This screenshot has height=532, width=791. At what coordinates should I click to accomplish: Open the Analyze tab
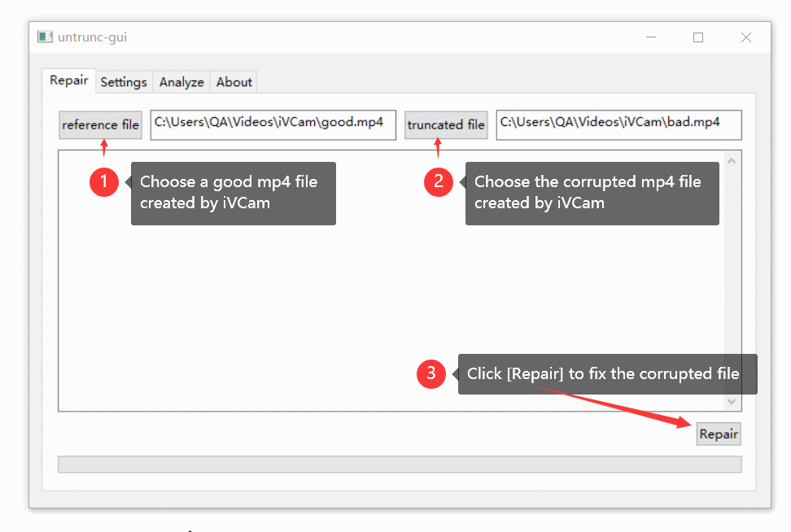181,82
